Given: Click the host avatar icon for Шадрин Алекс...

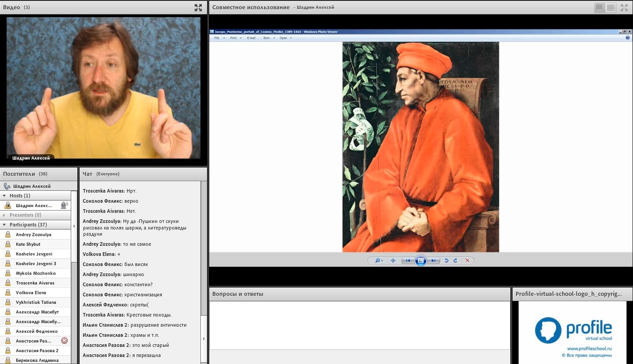Looking at the screenshot, I should click(7, 205).
